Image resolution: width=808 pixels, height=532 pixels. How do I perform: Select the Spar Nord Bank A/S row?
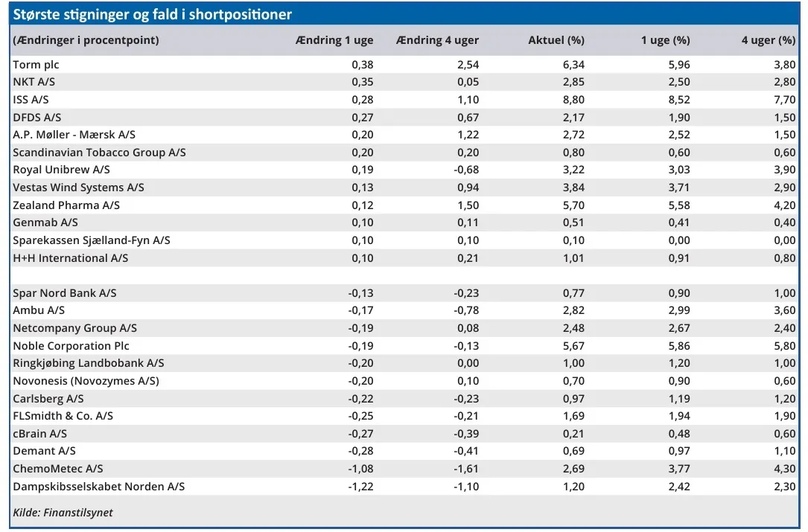click(x=64, y=293)
